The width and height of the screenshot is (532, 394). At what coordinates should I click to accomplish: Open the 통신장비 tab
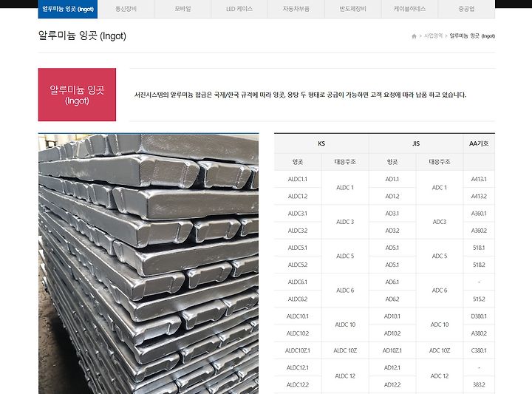point(126,9)
